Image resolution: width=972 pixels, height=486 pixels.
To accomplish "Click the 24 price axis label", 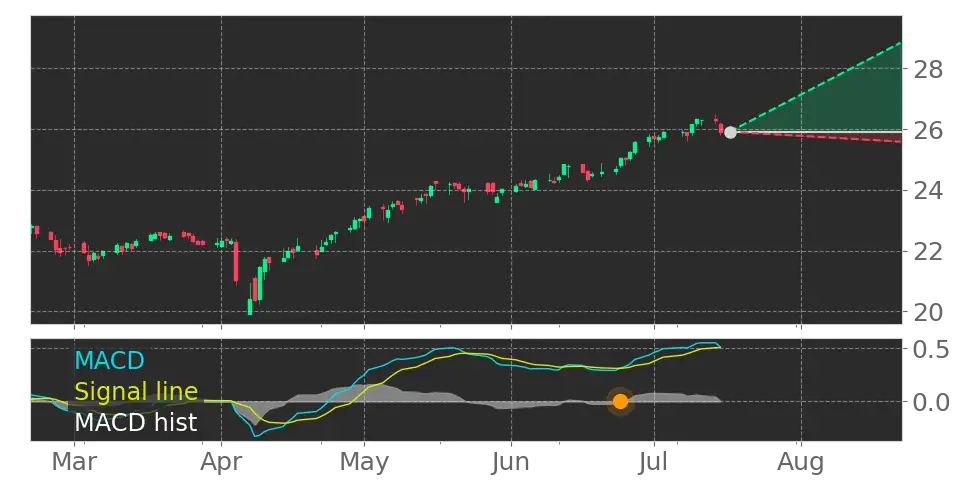I will (x=927, y=191).
